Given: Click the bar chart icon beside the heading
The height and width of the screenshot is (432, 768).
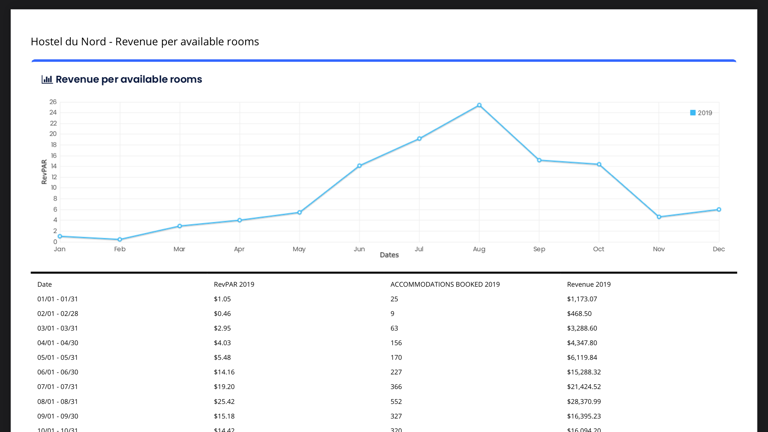Looking at the screenshot, I should 47,79.
